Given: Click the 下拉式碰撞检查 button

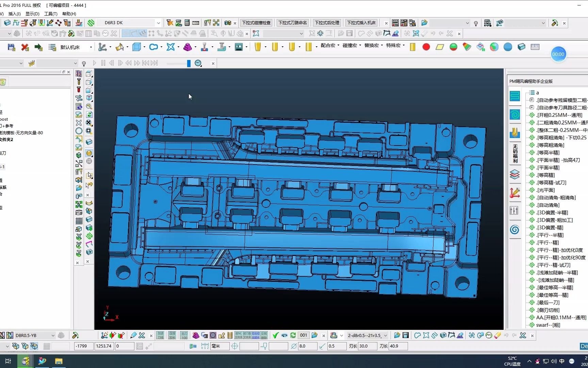Looking at the screenshot, I should click(x=256, y=23).
